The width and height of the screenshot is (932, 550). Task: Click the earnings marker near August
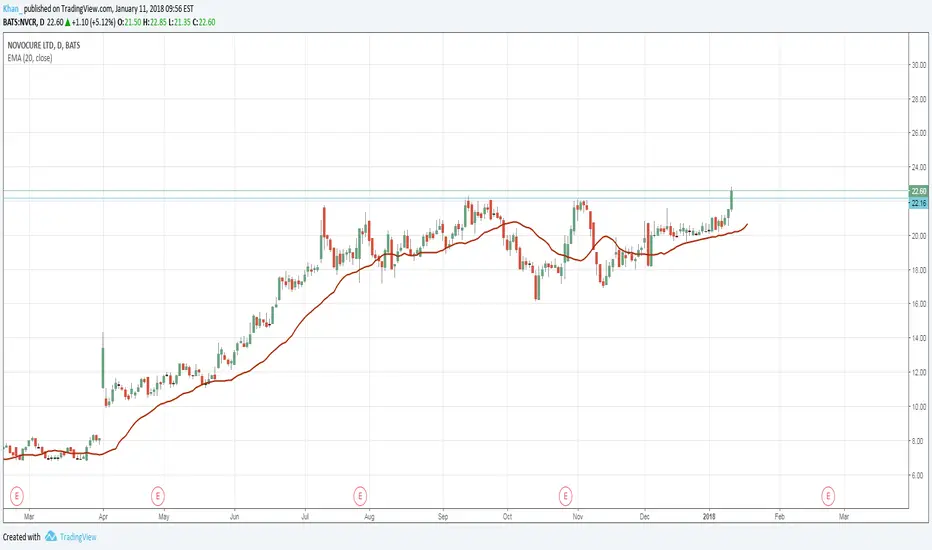point(360,495)
